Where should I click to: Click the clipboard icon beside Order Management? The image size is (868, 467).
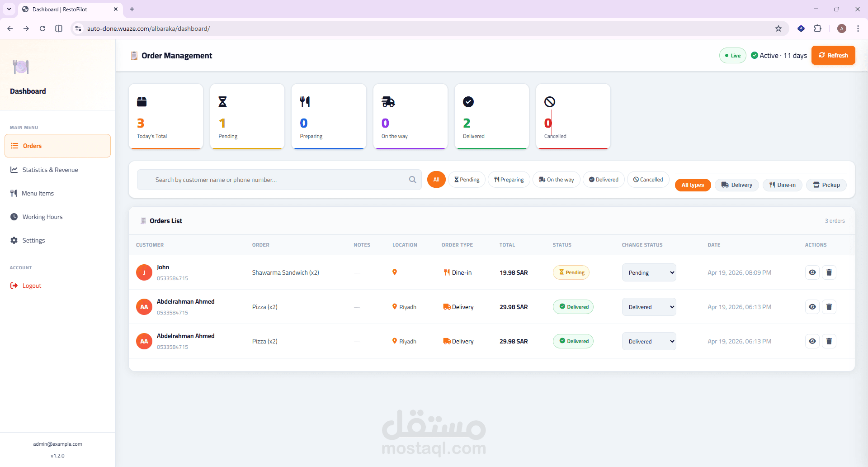coord(134,55)
